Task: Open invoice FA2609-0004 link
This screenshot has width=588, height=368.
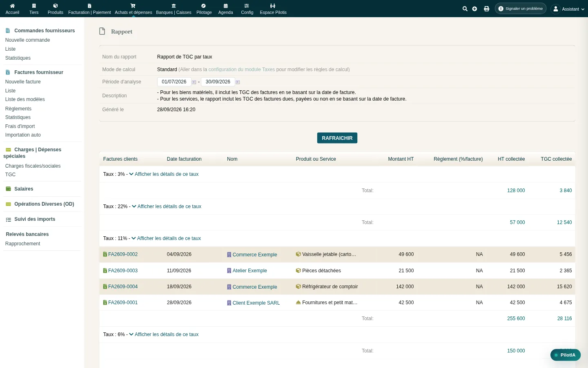Action: coord(123,287)
